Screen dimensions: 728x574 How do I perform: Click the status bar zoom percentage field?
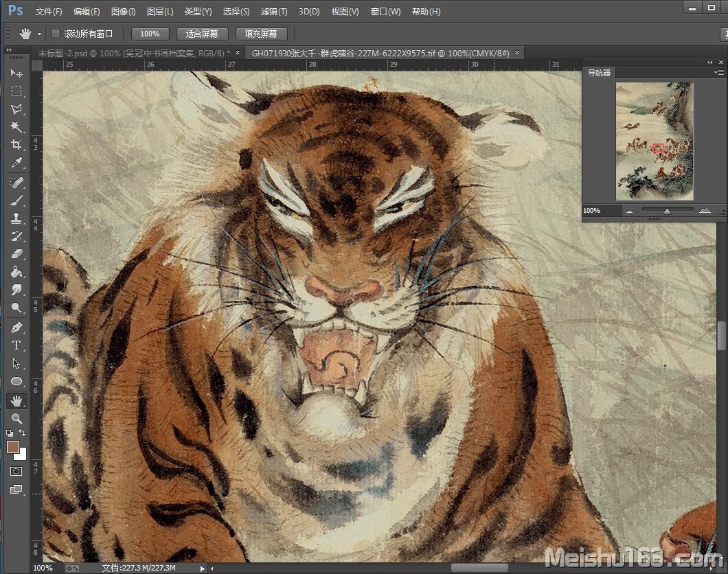click(43, 568)
